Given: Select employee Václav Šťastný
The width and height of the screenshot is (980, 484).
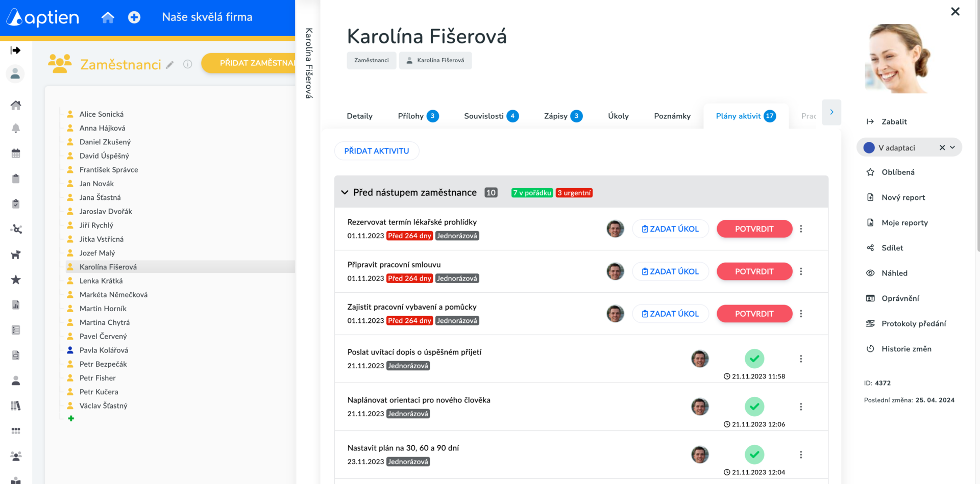Looking at the screenshot, I should 103,406.
